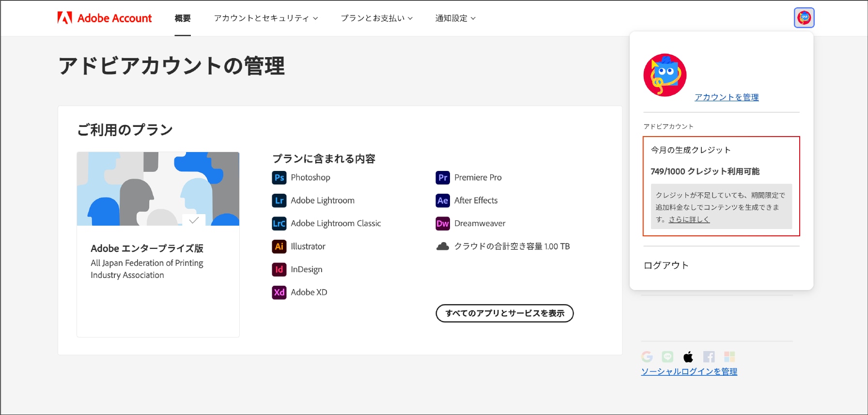Click the Adobe logo icon
The width and height of the screenshot is (868, 415).
click(64, 18)
